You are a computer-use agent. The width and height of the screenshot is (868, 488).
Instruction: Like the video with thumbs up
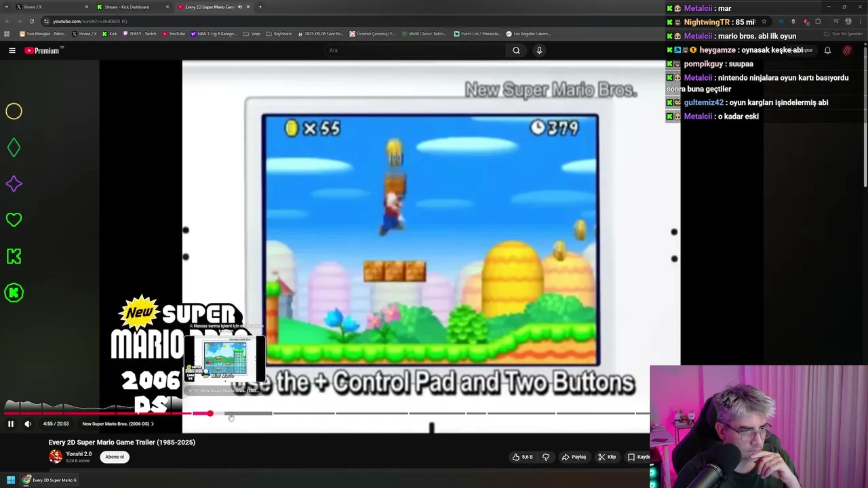click(x=522, y=457)
